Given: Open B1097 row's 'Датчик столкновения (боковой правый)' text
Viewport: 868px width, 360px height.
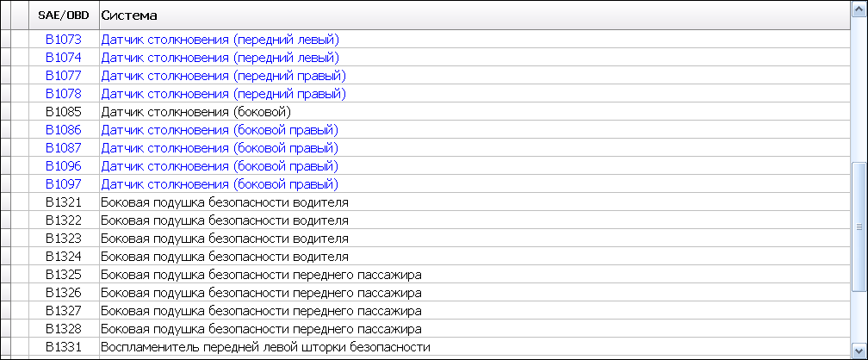Looking at the screenshot, I should click(220, 184).
